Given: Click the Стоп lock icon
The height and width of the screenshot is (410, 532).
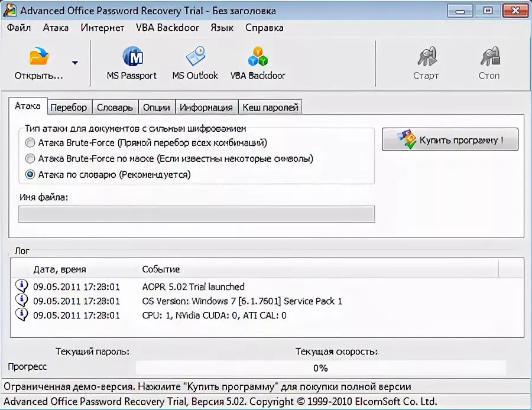Looking at the screenshot, I should tap(490, 56).
